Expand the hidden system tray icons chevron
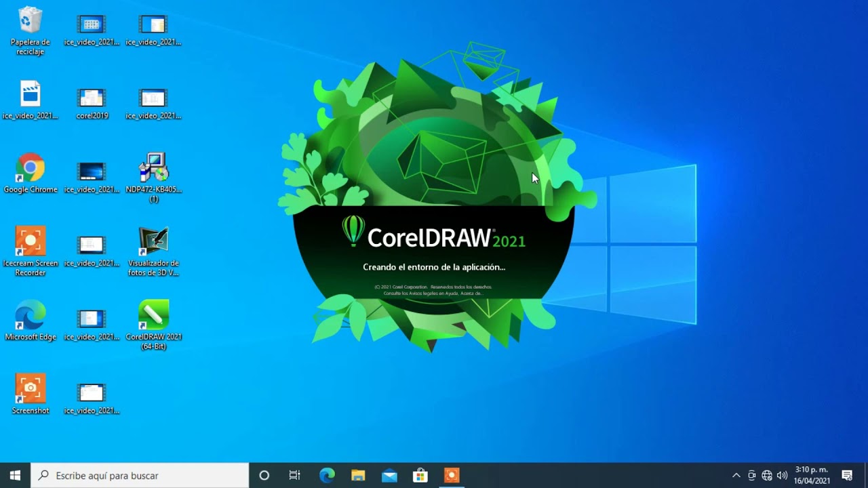 pos(736,475)
